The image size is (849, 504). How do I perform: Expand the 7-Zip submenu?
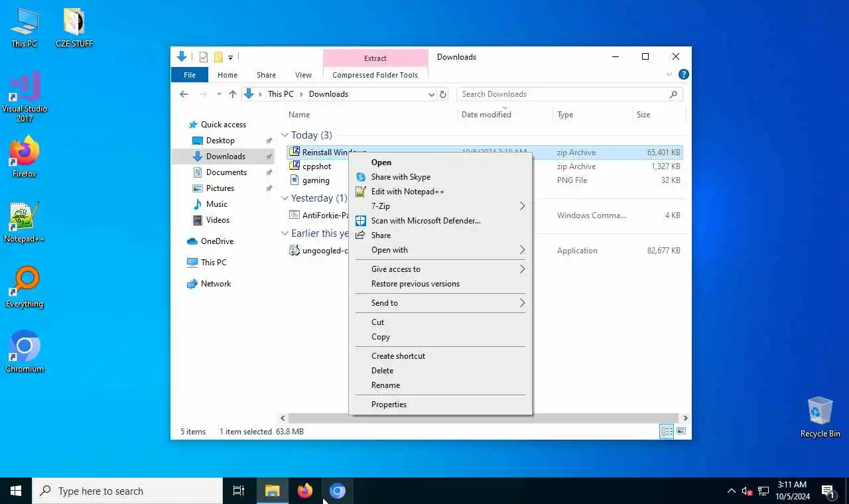click(440, 206)
